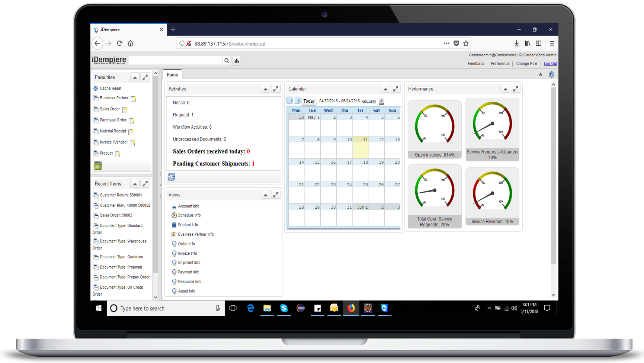Click new record icon beside Invoice (Vendor)
The image size is (644, 363).
tap(132, 143)
